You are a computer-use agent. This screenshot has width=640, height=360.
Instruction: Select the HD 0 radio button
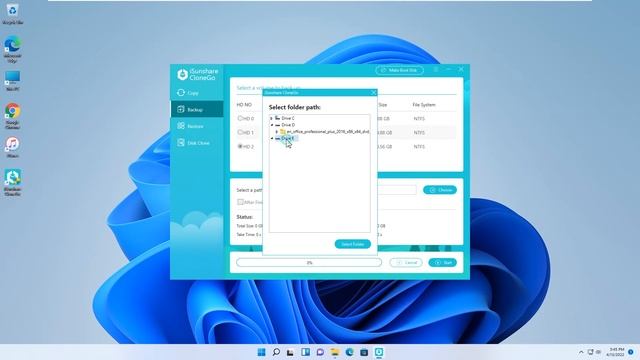coord(240,118)
